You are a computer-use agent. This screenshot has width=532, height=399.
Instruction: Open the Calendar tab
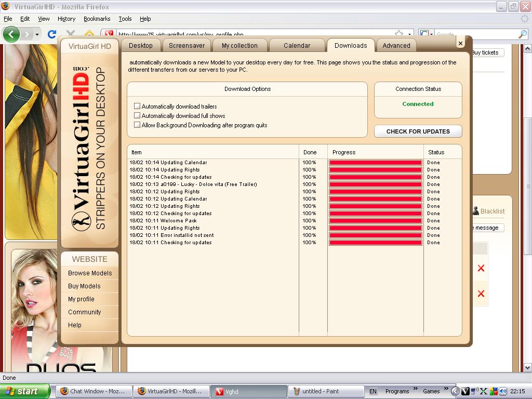[297, 46]
